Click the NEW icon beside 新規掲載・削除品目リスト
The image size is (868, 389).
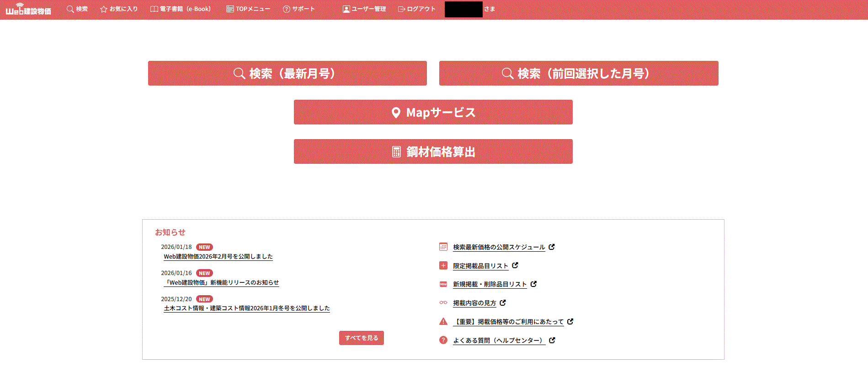(x=443, y=284)
